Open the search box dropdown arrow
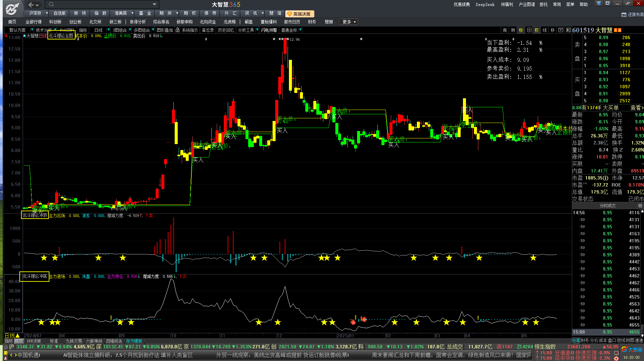Viewport: 644px width, 361px height. click(x=154, y=4)
